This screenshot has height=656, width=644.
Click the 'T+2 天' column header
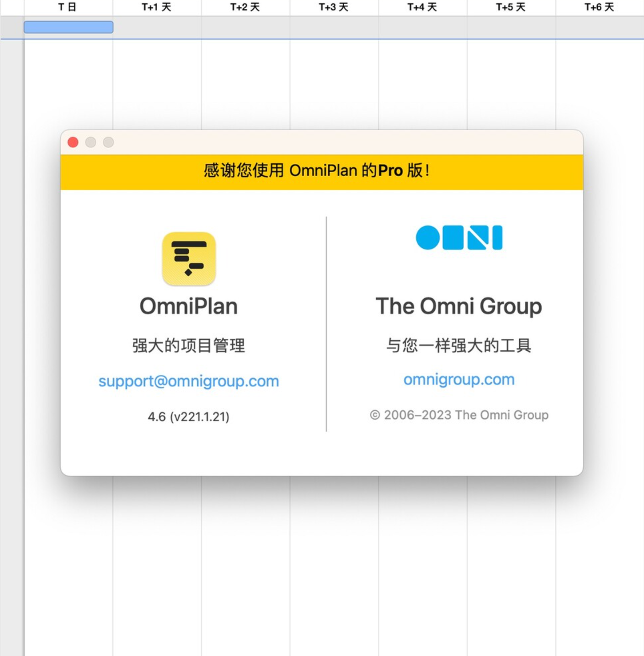click(245, 7)
